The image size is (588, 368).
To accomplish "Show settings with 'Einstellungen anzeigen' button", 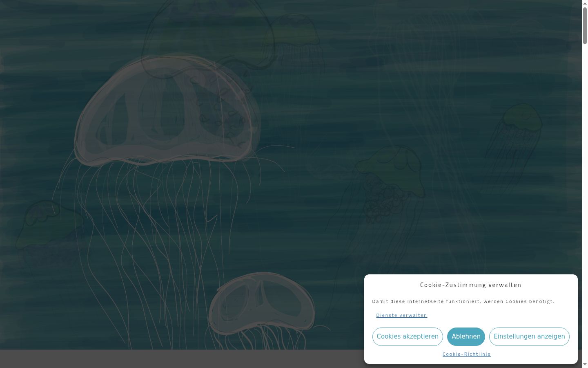I will pos(529,337).
